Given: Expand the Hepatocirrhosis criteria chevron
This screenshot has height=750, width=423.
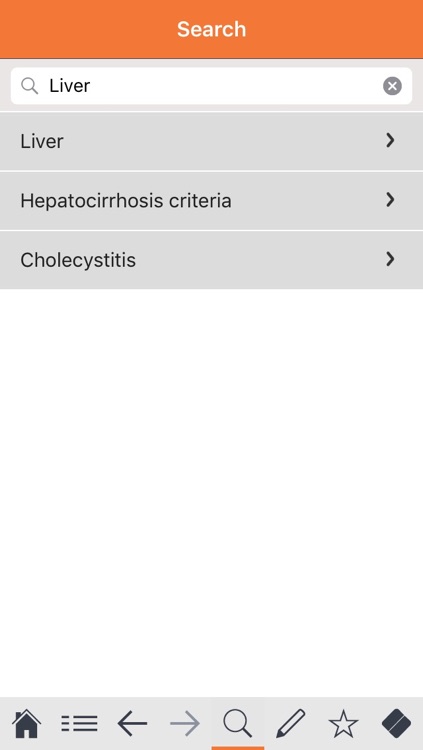Looking at the screenshot, I should pyautogui.click(x=390, y=199).
